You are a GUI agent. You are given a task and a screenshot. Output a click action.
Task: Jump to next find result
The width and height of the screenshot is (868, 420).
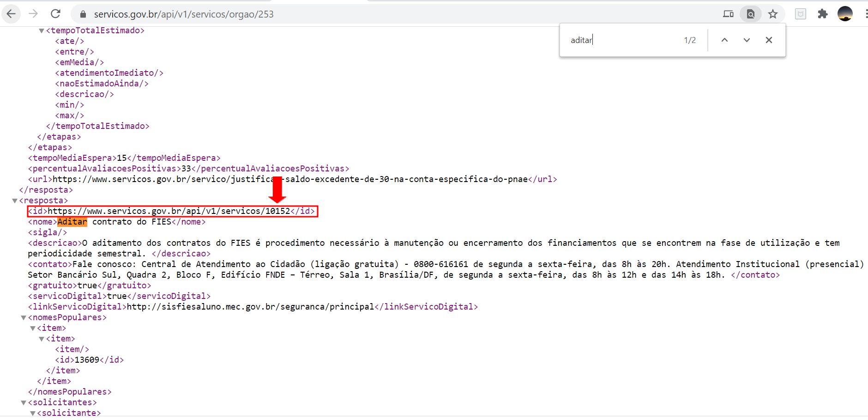pyautogui.click(x=747, y=40)
